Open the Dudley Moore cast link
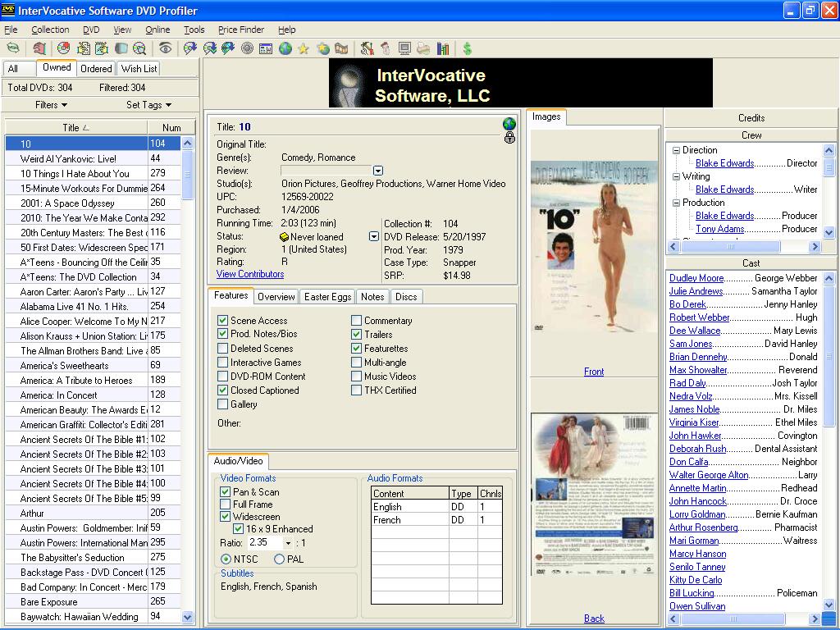Screen dimensions: 840x630 tap(696, 278)
